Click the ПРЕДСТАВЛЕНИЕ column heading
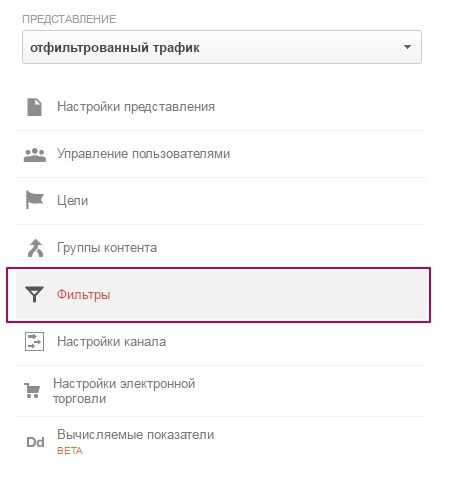 click(x=69, y=19)
